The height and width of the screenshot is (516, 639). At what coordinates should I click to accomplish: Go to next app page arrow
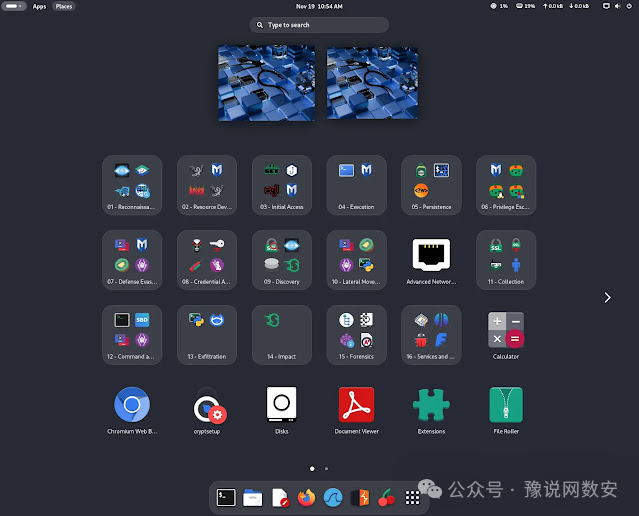[608, 298]
